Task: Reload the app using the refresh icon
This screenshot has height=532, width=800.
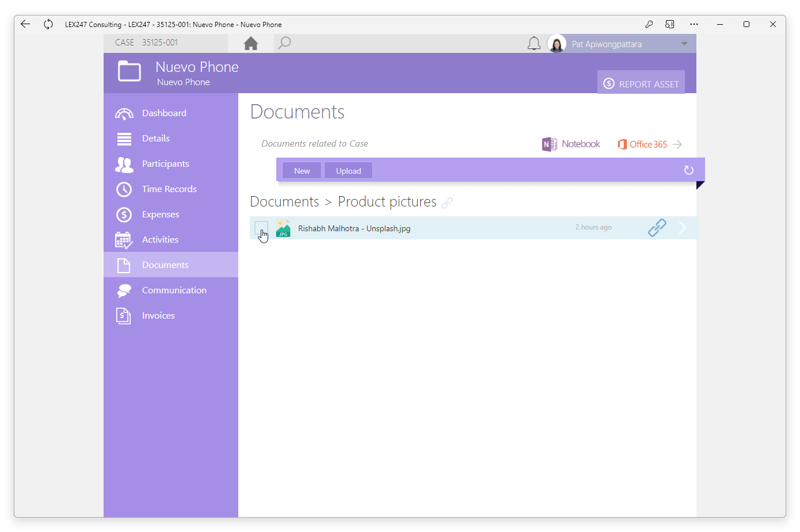Action: (x=48, y=24)
